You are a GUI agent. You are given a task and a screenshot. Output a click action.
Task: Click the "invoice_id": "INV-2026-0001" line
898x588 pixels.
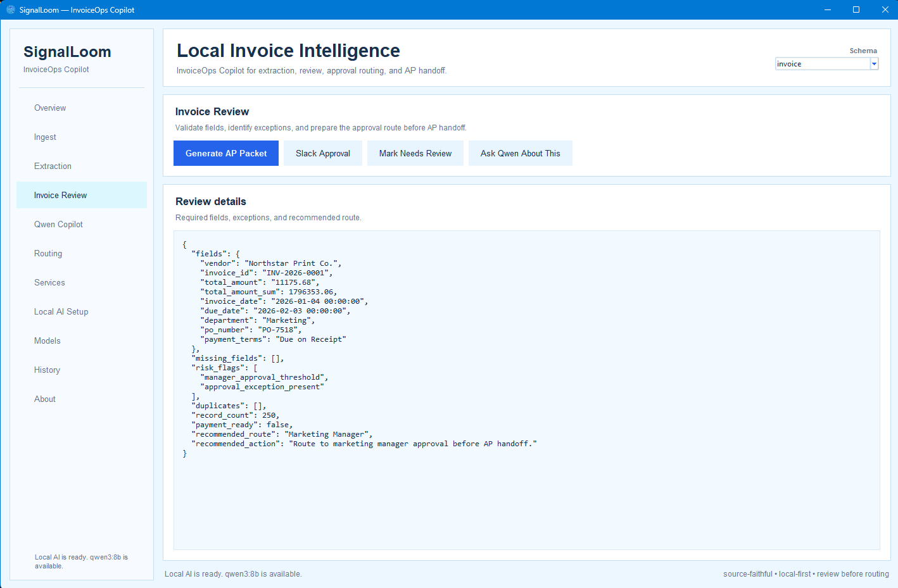tap(267, 273)
